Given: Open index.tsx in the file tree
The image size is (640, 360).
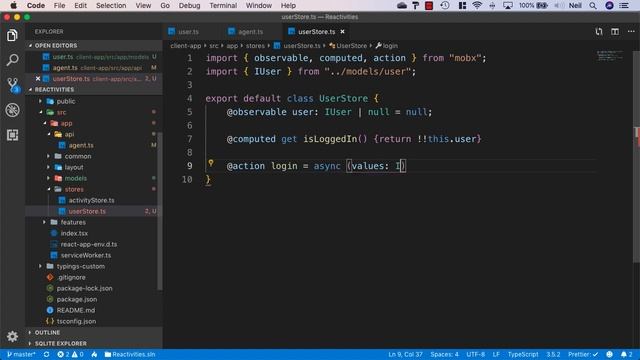Looking at the screenshot, I should pos(74,233).
